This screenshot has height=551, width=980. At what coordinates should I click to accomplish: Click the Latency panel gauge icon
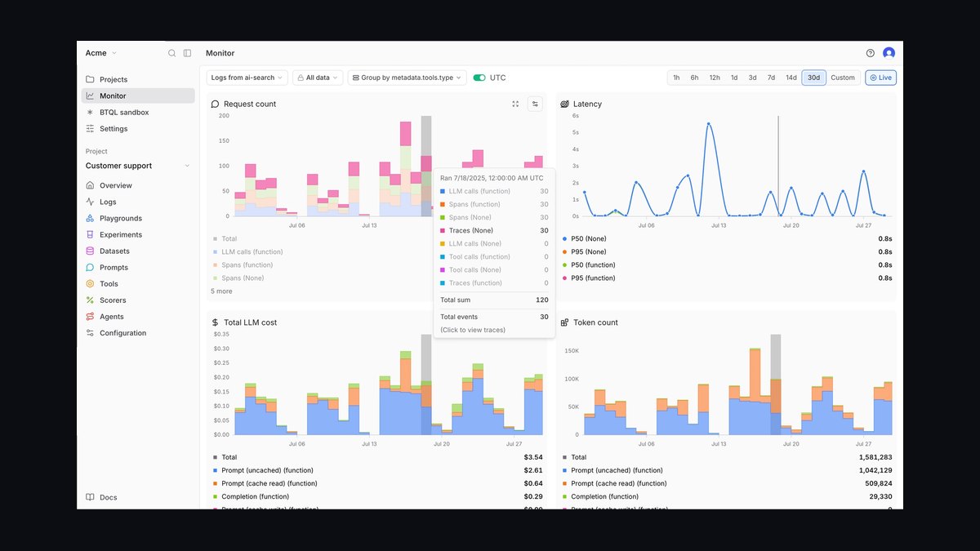[x=565, y=104]
